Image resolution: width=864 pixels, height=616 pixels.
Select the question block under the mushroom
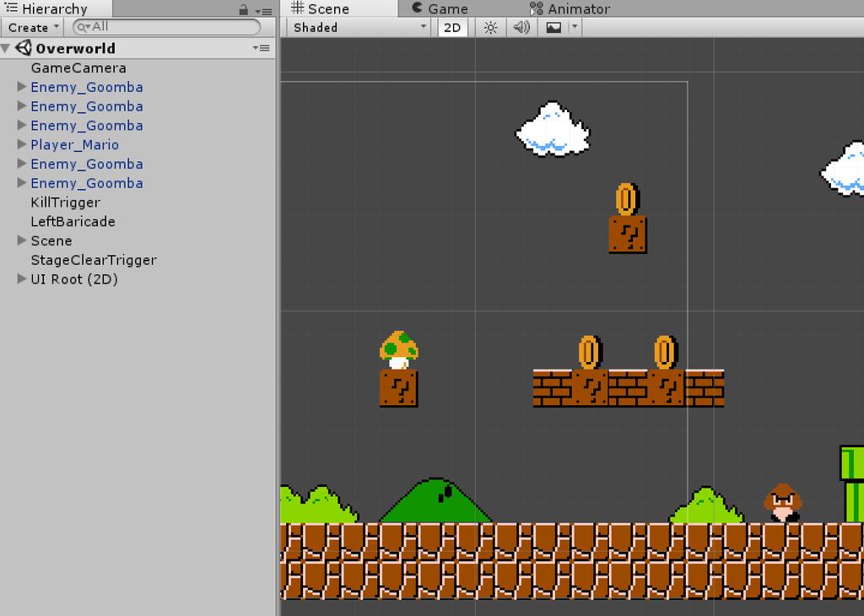pyautogui.click(x=399, y=388)
